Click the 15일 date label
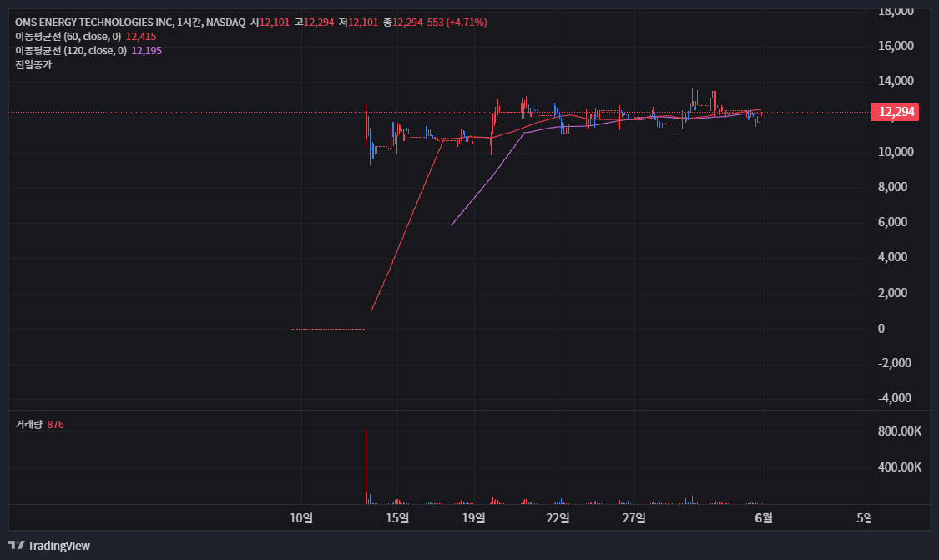 click(x=397, y=518)
